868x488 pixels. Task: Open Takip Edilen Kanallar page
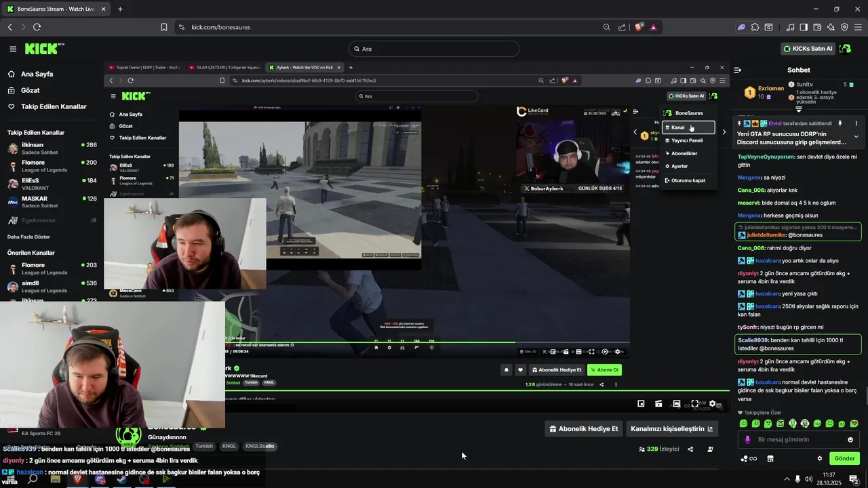coord(54,106)
